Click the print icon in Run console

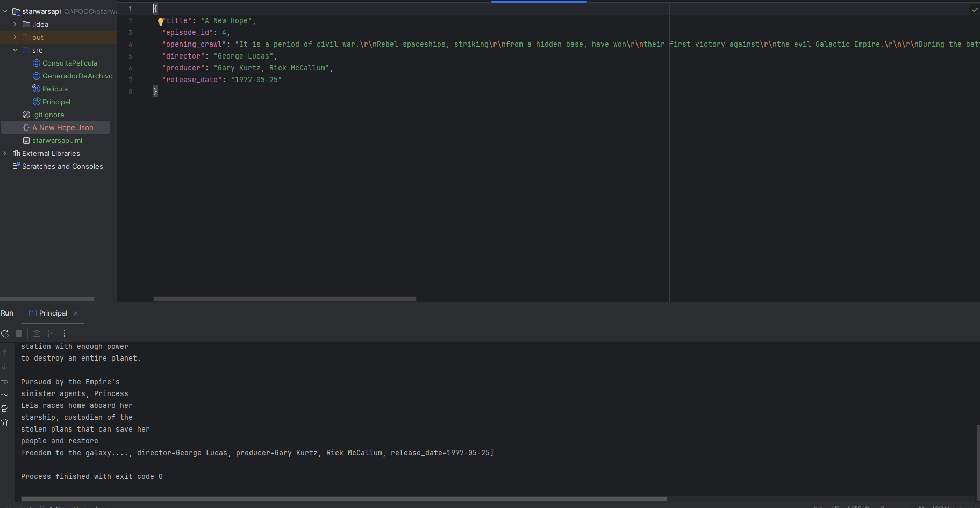4,409
